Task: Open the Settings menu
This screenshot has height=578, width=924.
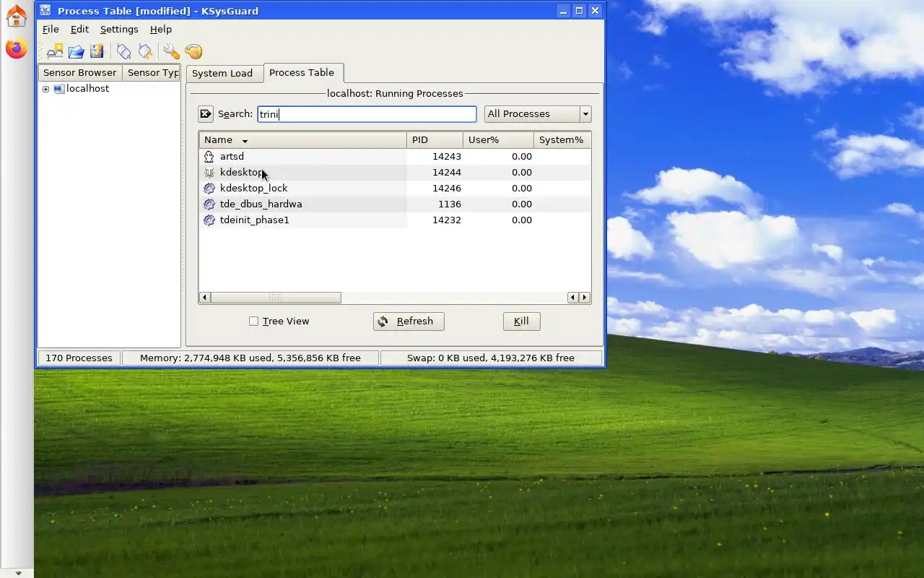Action: pos(119,30)
